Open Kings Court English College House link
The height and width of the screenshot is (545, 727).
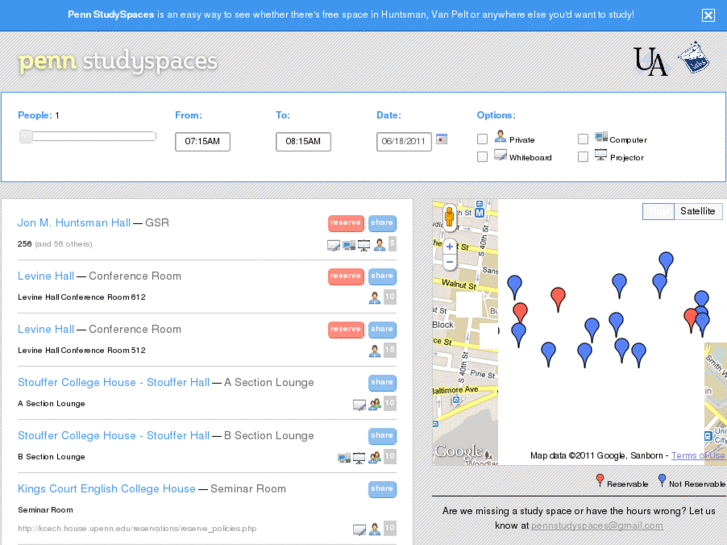(107, 489)
